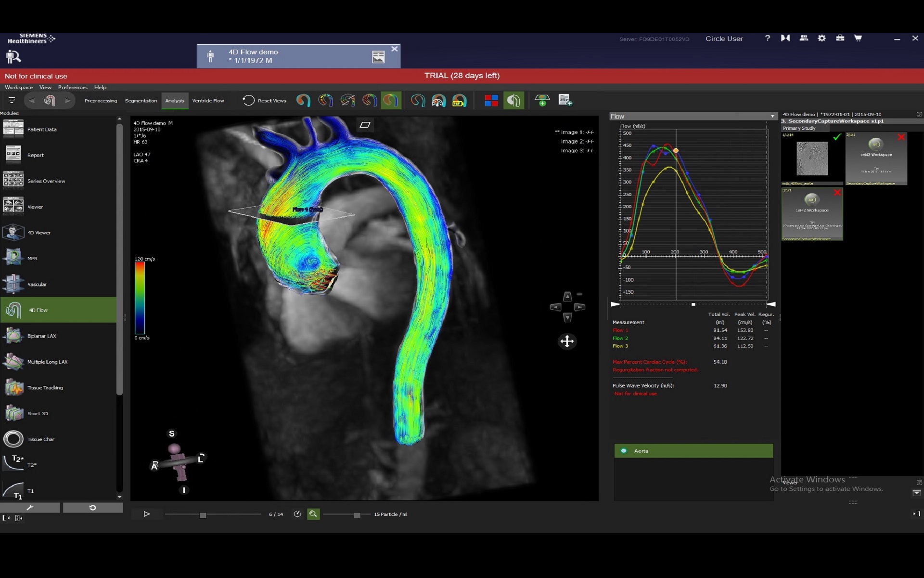Switch to the Ventricle Flow tab

coord(207,101)
